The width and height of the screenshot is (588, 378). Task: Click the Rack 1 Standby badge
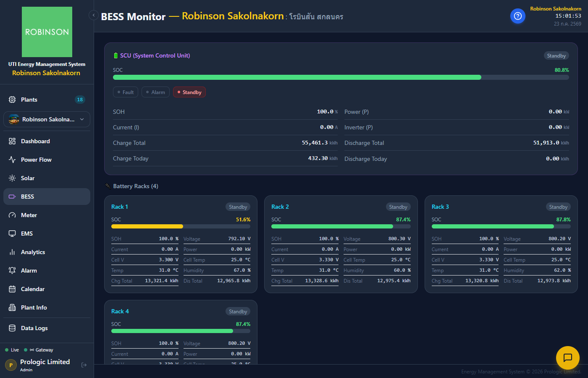click(x=238, y=207)
